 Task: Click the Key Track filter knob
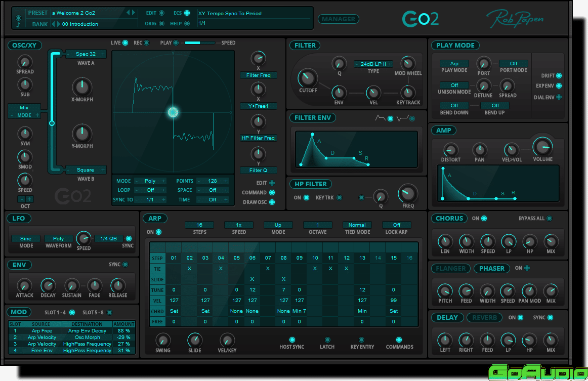click(408, 92)
